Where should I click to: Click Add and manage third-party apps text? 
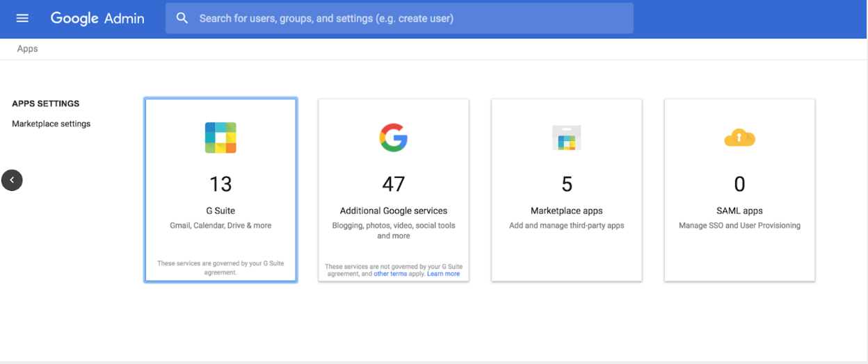tap(567, 226)
